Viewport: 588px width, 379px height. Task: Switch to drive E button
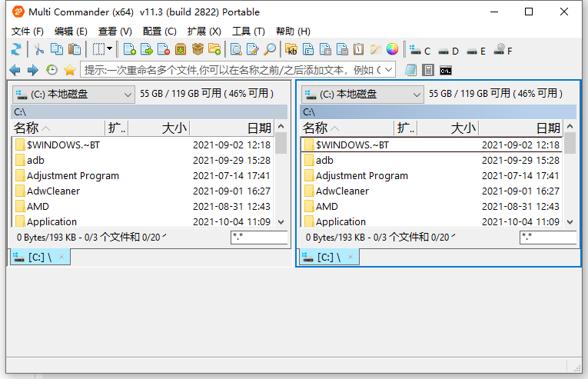pyautogui.click(x=477, y=51)
